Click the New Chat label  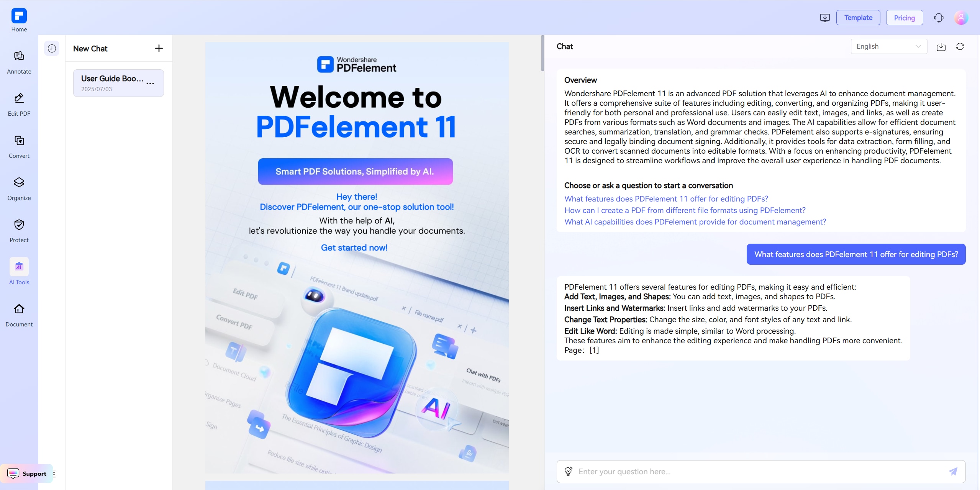click(x=90, y=49)
